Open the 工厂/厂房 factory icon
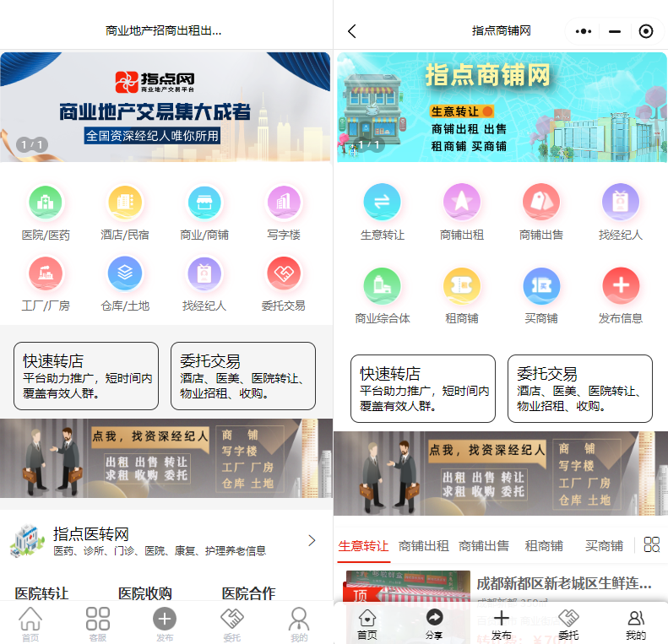The height and width of the screenshot is (644, 668). tap(46, 273)
